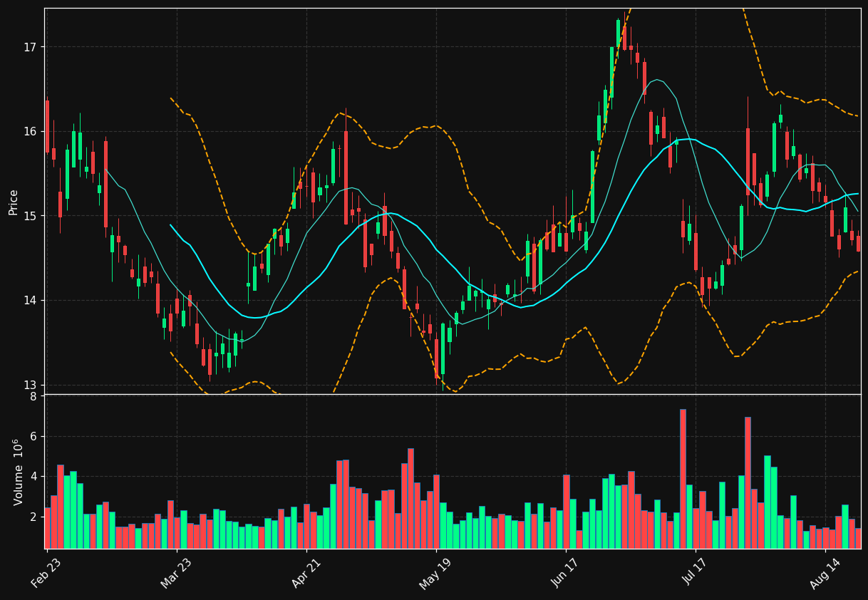
Task: Click the price tick label 14
Action: tap(31, 300)
